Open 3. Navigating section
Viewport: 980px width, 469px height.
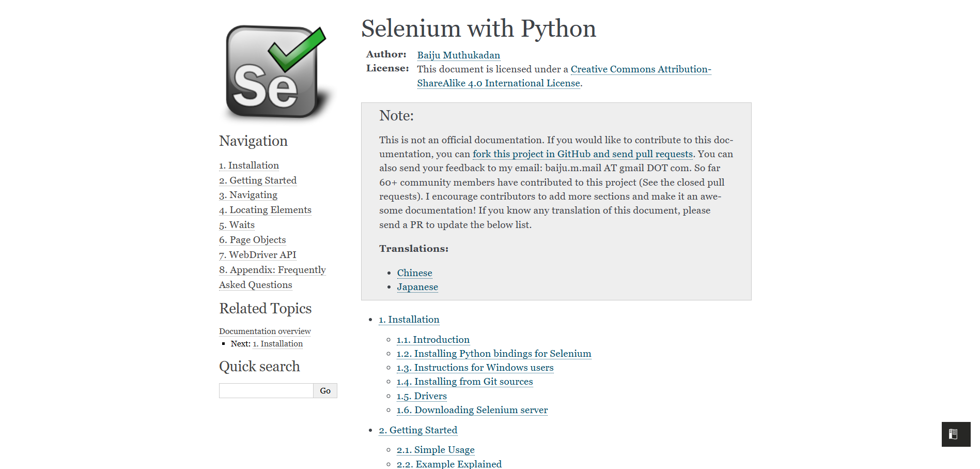[248, 195]
